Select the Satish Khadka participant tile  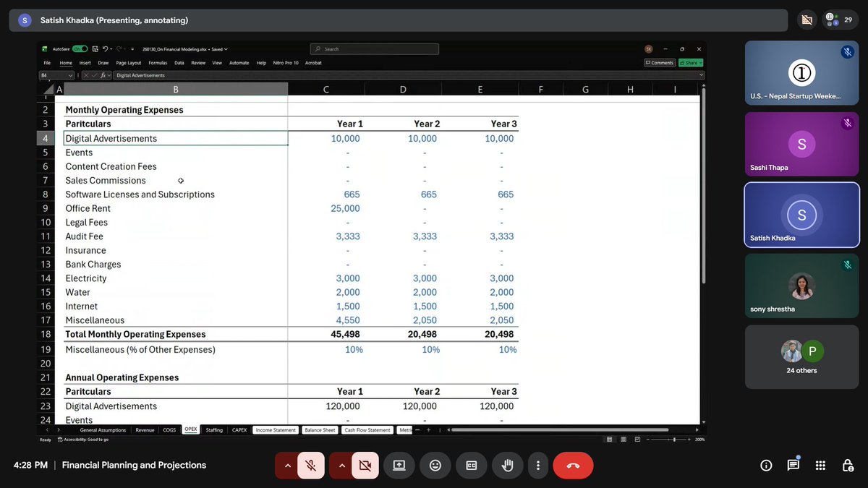coord(801,215)
